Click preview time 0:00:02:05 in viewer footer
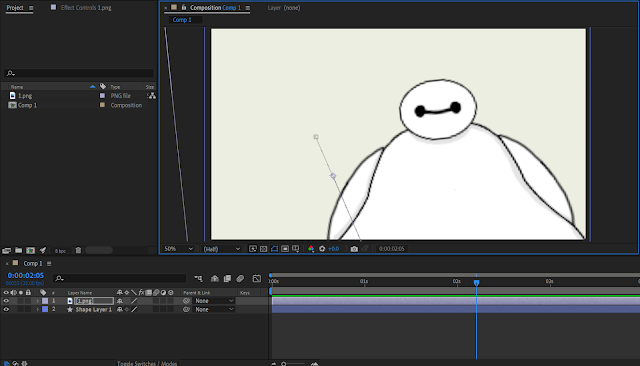Image resolution: width=640 pixels, height=366 pixels. (391, 248)
